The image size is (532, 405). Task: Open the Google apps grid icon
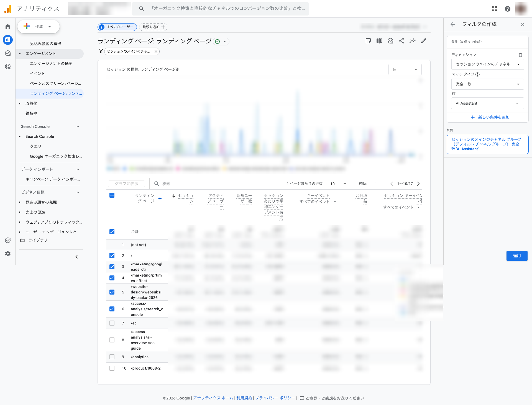tap(494, 9)
